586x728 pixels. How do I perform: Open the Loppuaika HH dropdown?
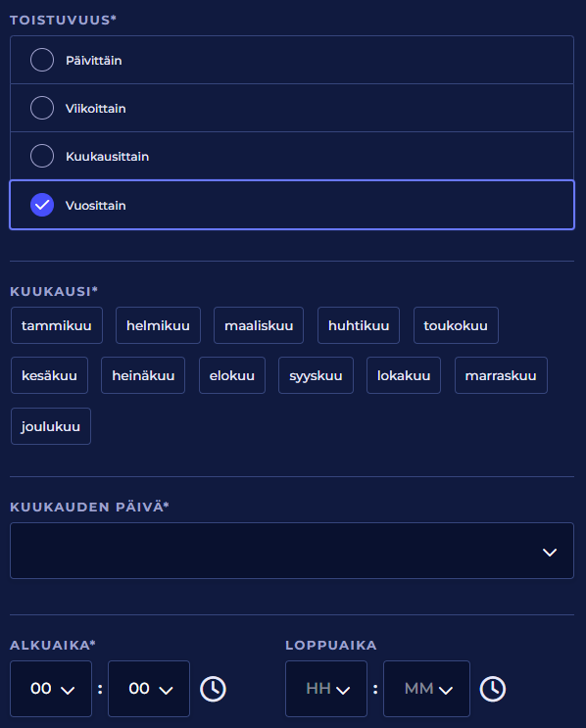[x=326, y=689]
